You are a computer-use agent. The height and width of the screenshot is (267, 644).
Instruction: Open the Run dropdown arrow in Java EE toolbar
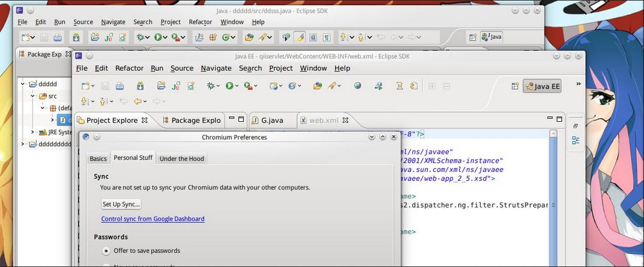coord(237,86)
